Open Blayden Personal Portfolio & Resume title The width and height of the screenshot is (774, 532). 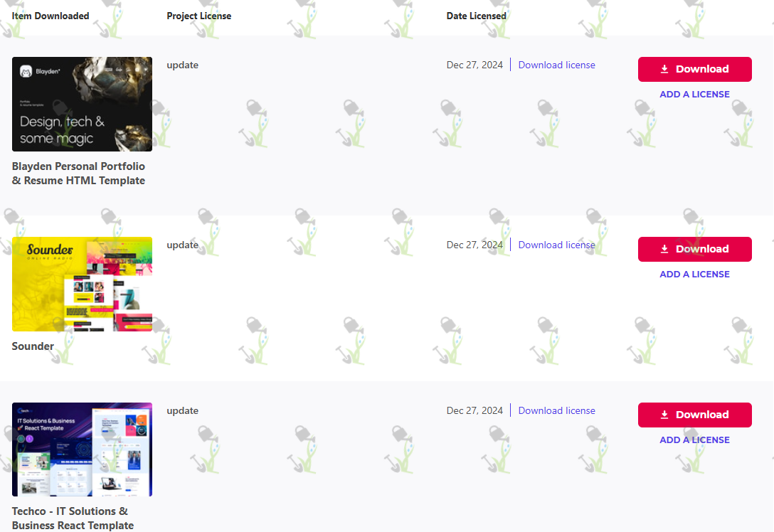[78, 174]
